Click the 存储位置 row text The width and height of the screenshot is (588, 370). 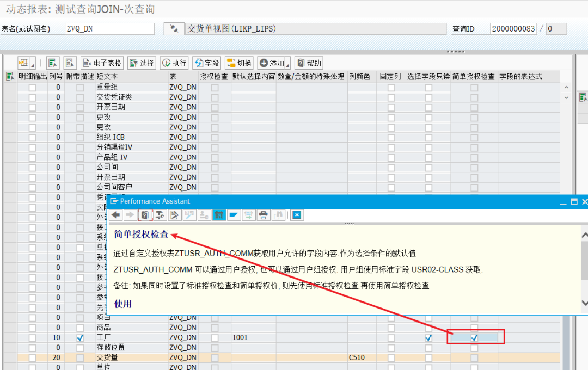point(111,348)
